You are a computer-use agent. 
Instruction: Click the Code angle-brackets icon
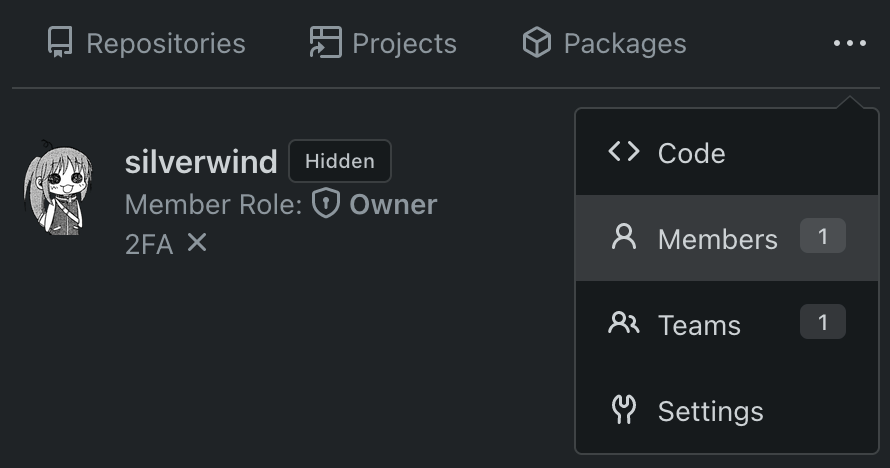click(624, 152)
